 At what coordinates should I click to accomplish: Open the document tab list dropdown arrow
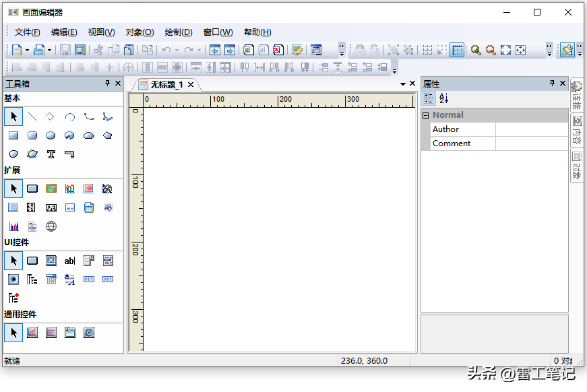tap(403, 84)
